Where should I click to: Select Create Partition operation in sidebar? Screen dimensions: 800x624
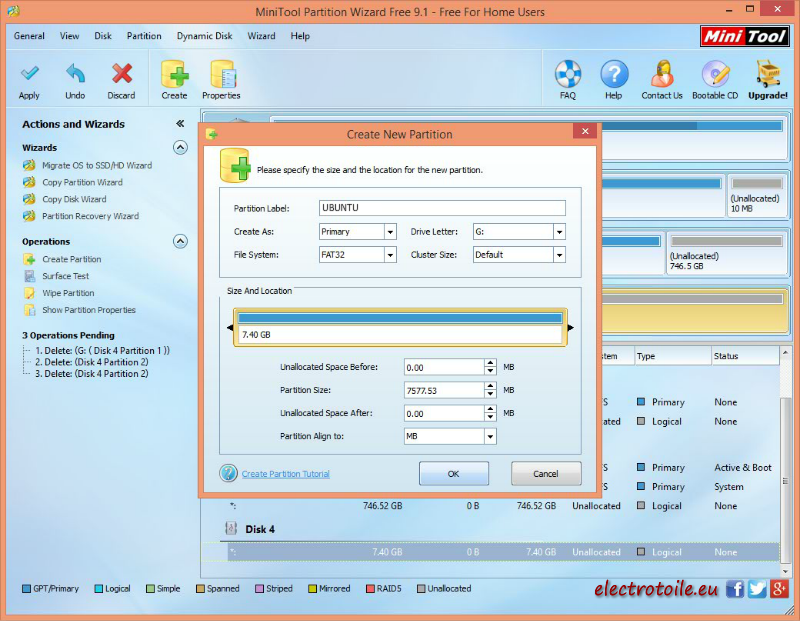(71, 259)
